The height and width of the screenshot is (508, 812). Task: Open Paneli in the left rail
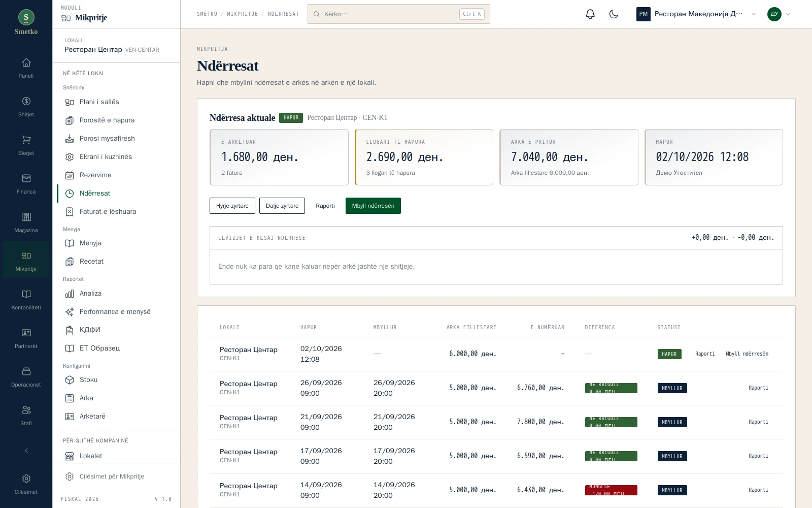26,68
